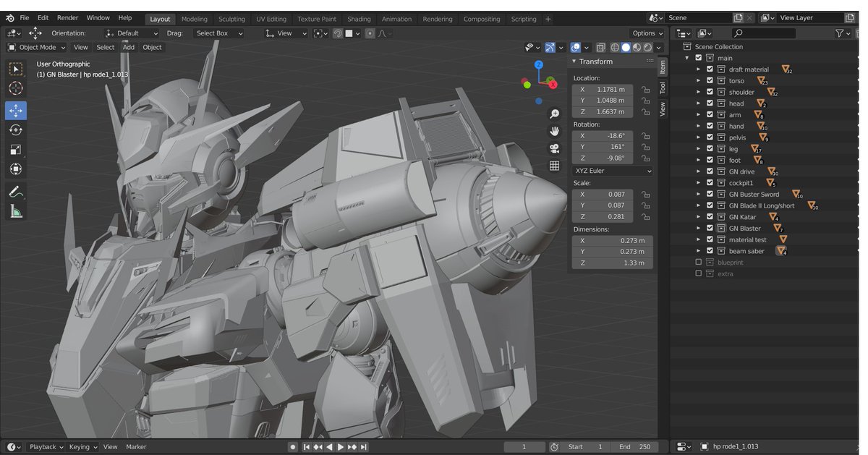
Task: Toggle snapping magnet icon
Action: [338, 33]
